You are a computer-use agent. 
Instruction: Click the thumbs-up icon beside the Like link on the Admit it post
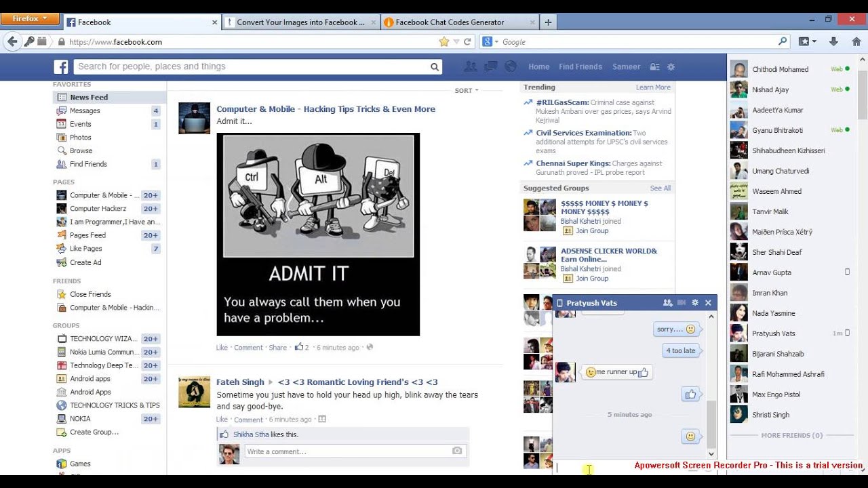[x=299, y=347]
